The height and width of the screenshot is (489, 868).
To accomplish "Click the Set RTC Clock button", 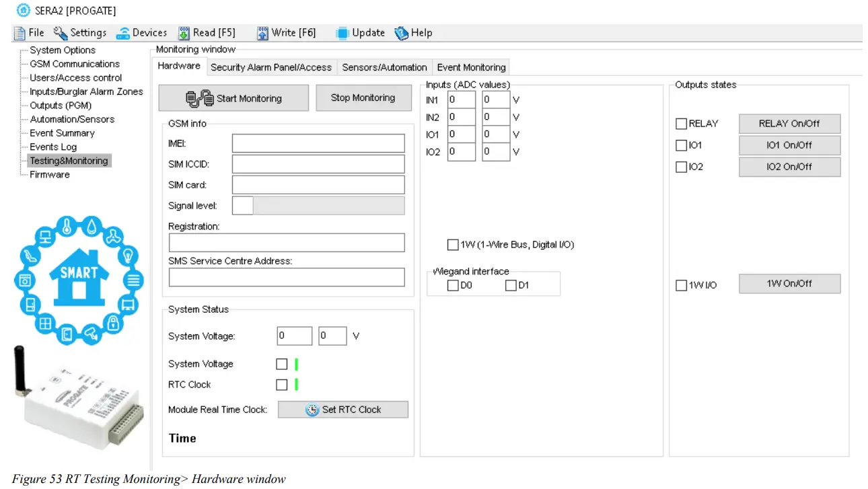I will (x=343, y=410).
